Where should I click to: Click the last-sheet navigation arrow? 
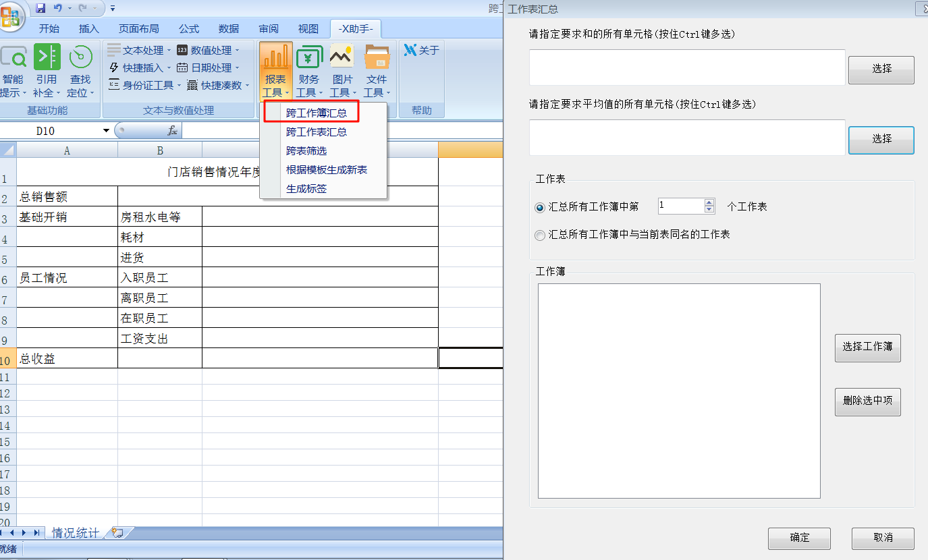coord(36,533)
